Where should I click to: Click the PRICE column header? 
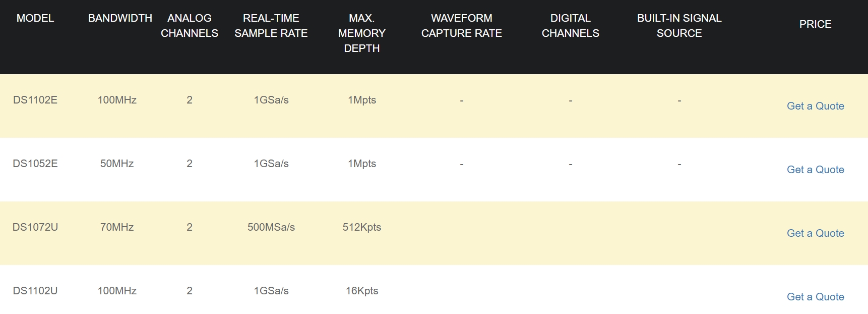815,24
